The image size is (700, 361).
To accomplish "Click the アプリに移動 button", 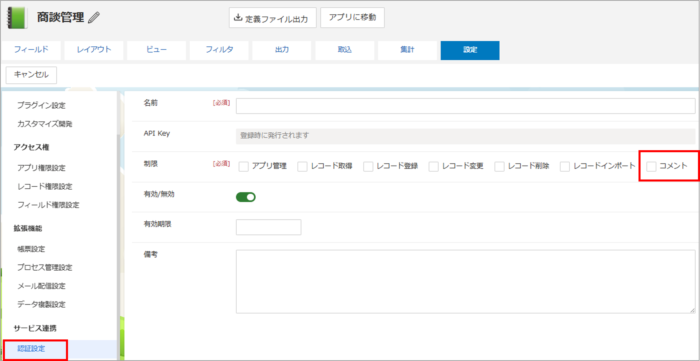I will [x=352, y=17].
